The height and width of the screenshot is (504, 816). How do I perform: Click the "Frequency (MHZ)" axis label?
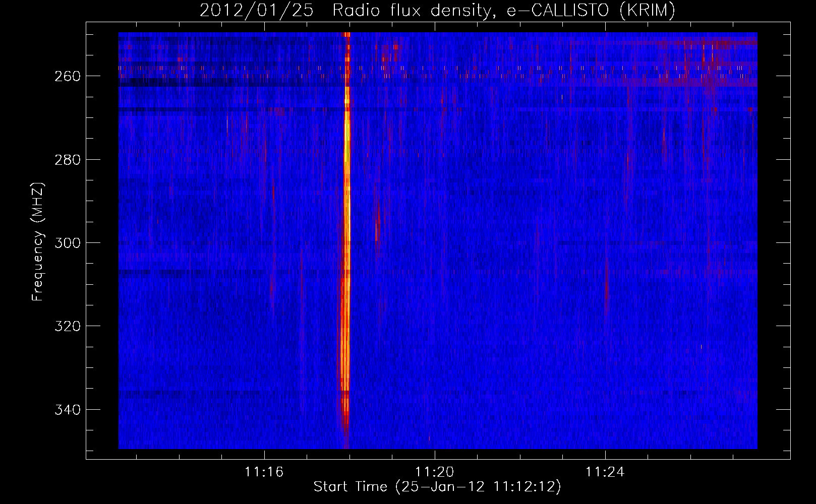[38, 242]
